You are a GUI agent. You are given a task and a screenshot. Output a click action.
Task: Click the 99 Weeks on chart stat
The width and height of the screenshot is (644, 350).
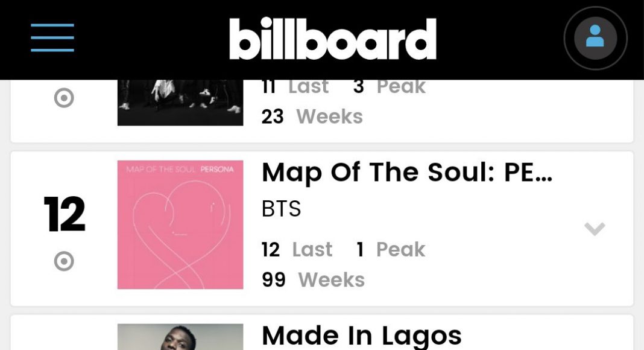[x=313, y=279]
